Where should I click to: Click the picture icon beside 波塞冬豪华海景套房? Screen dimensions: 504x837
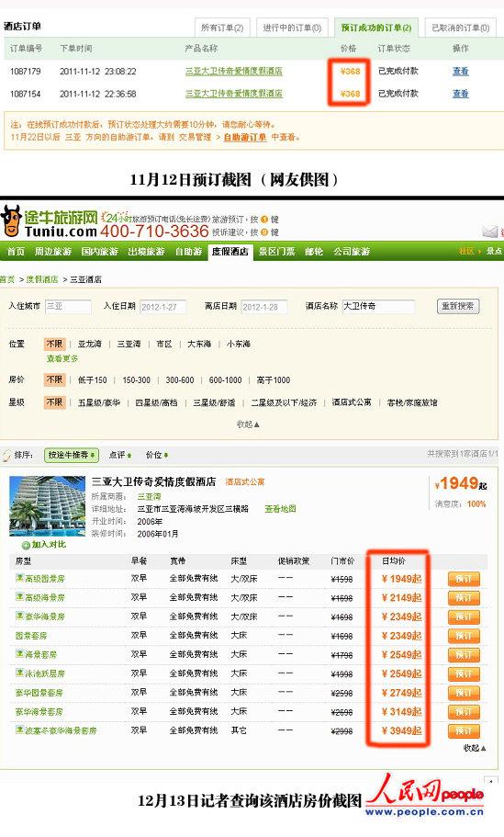click(x=19, y=730)
